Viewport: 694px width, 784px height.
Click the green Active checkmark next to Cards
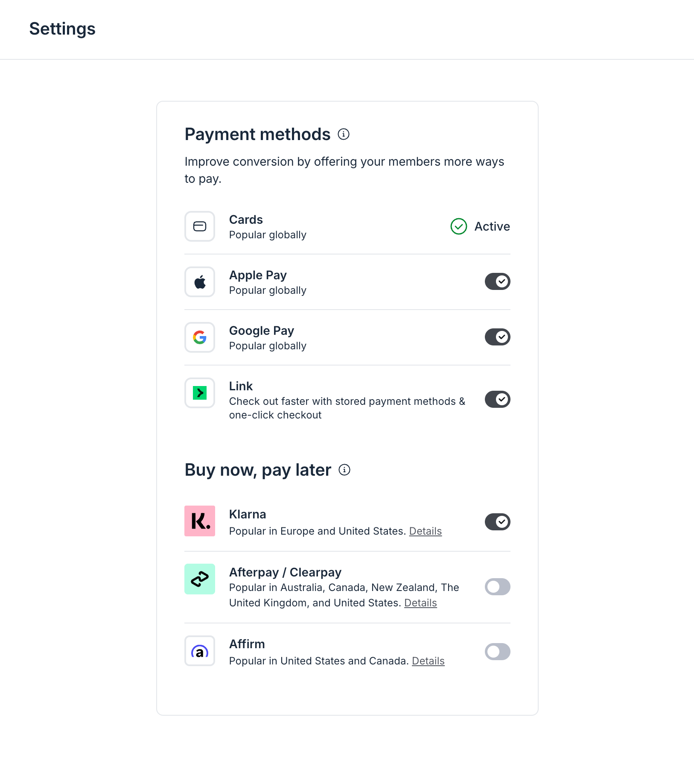click(x=458, y=226)
